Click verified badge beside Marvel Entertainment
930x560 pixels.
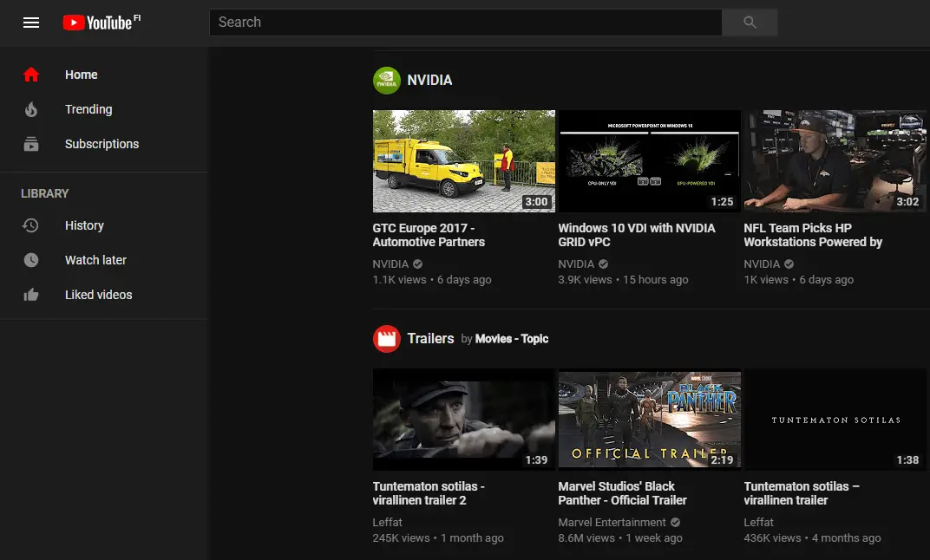675,522
